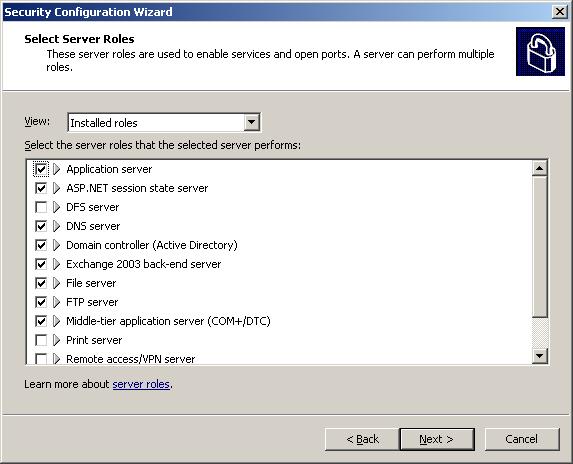573x464 pixels.
Task: Toggle Domain controller (Active Directory) checkbox
Action: pos(41,245)
